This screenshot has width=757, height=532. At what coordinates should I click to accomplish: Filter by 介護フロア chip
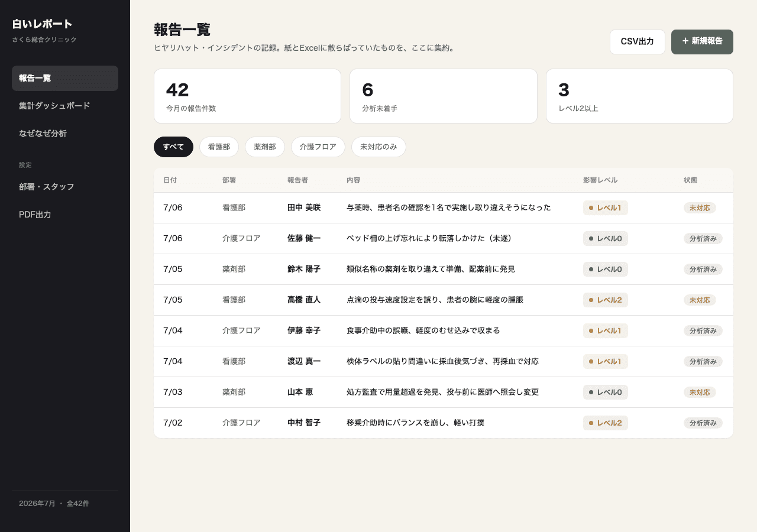click(318, 147)
